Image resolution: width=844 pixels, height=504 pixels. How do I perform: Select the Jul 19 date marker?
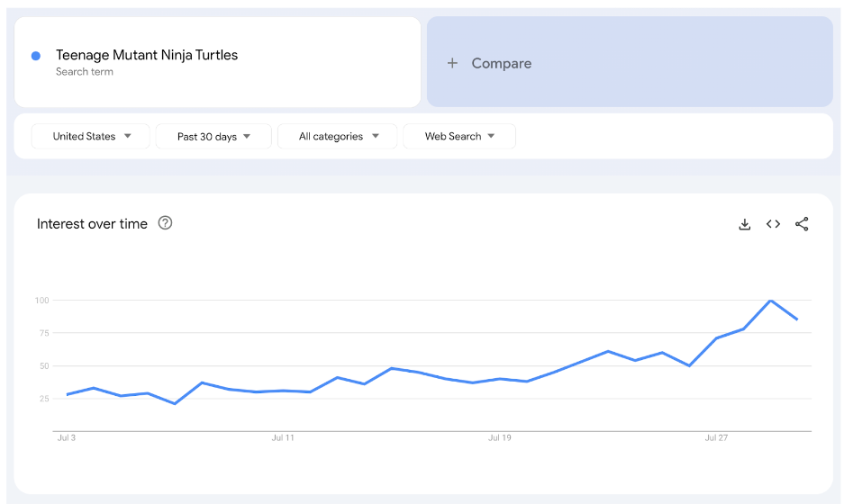click(x=500, y=438)
